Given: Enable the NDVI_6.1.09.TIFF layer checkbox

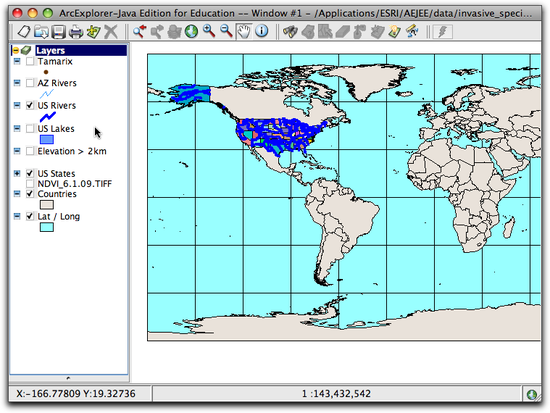Looking at the screenshot, I should pos(30,184).
